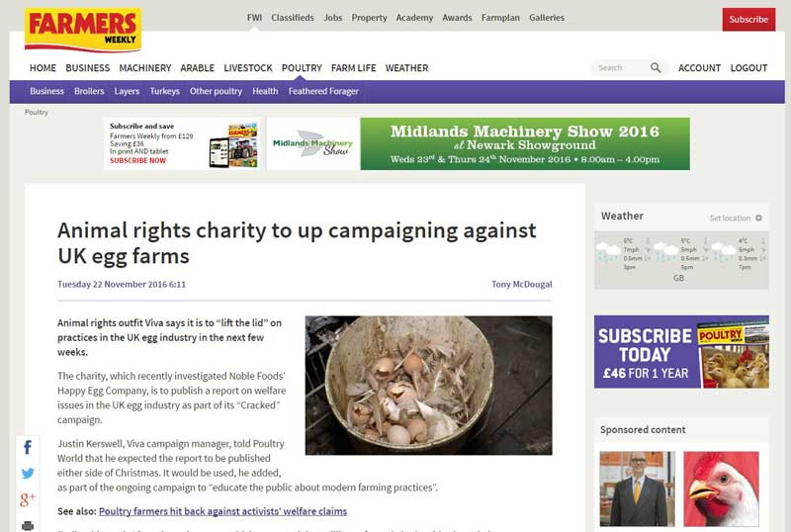This screenshot has width=791, height=532.
Task: Click the search magnifier icon
Action: (x=656, y=67)
